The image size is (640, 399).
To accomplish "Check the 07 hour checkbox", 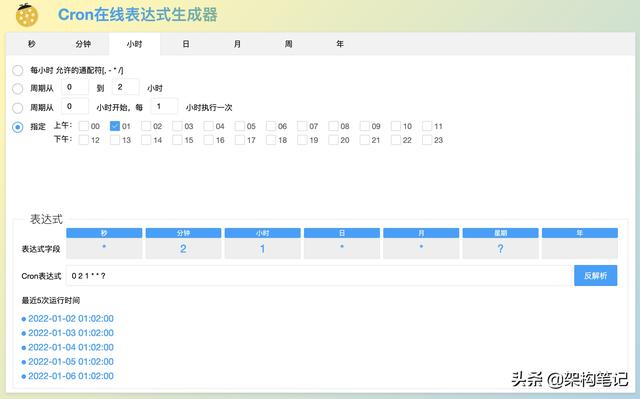I will pos(302,126).
